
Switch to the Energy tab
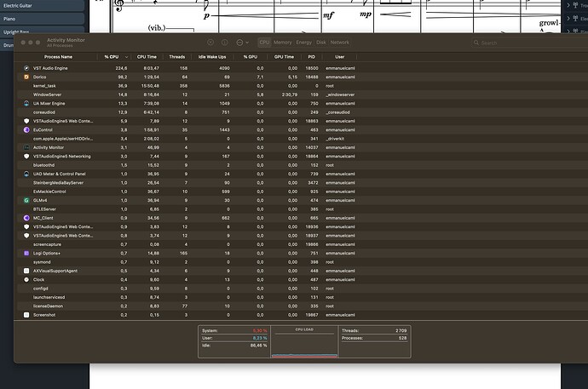pos(303,43)
